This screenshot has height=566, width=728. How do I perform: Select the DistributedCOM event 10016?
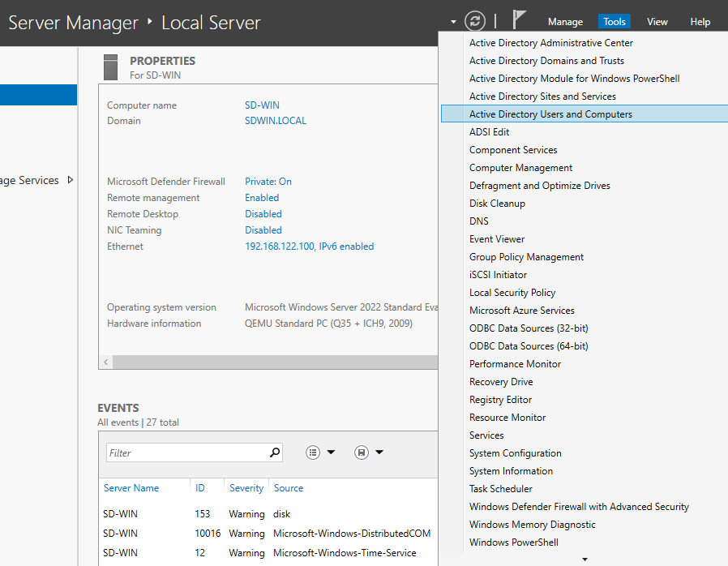click(x=268, y=534)
